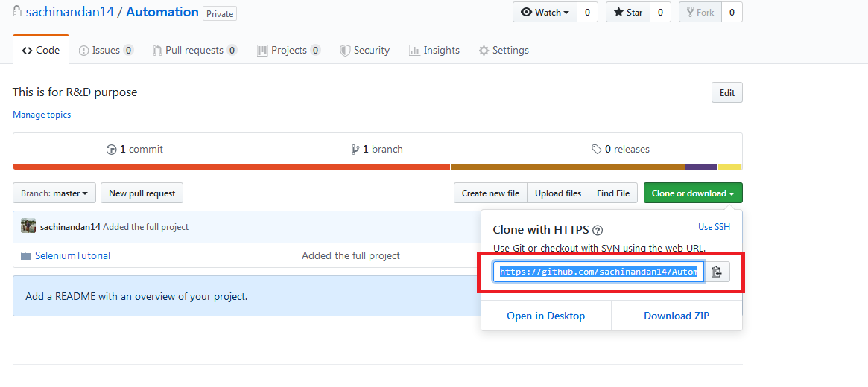Click Upload files button
This screenshot has width=868, height=387.
558,193
